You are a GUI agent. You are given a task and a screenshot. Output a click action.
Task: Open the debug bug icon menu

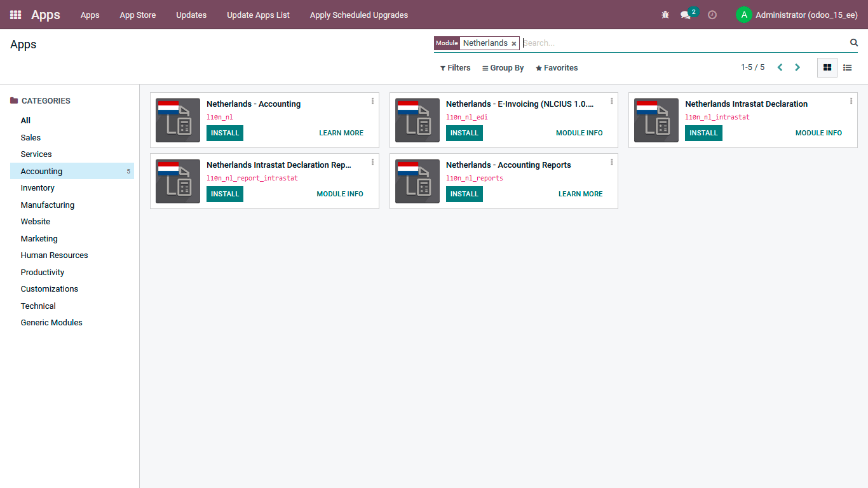[x=665, y=15]
